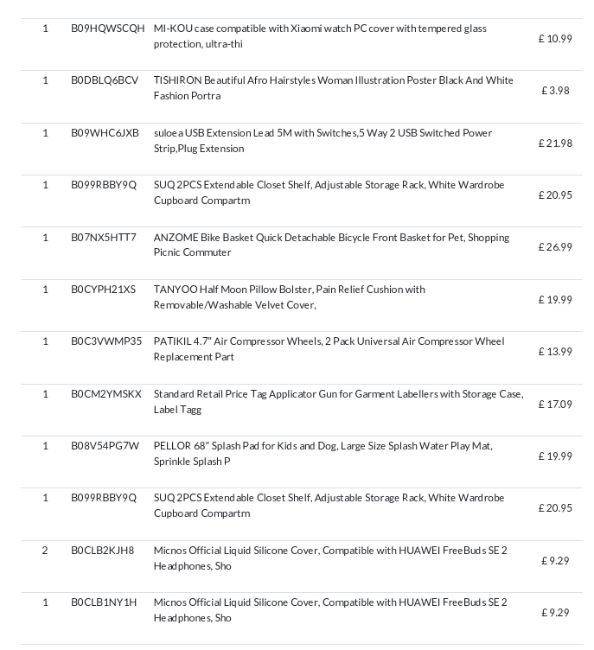
Task: Open TISHIRON Afro Hairstyles poster item
Action: pos(333,88)
